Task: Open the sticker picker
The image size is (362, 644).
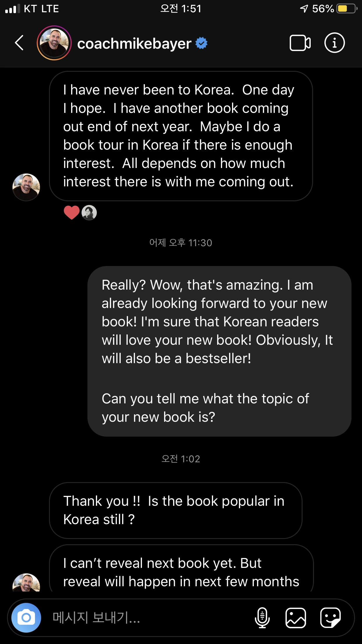Action: (x=330, y=617)
